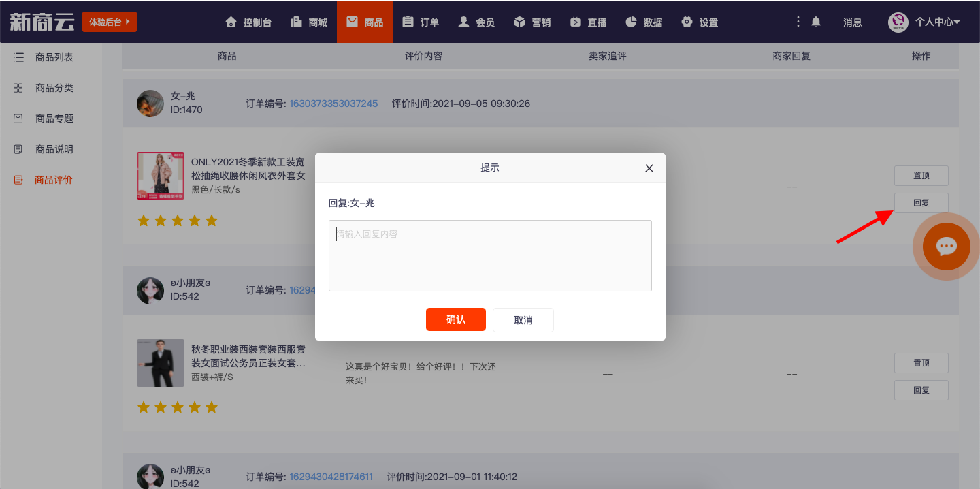The width and height of the screenshot is (980, 489).
Task: Switch to the 订单 top tab
Action: (421, 22)
